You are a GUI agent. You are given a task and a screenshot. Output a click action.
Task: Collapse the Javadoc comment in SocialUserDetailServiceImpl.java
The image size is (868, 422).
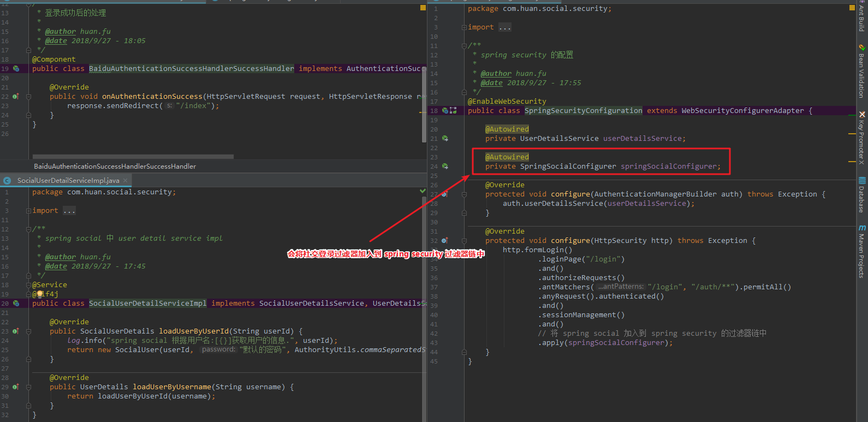tap(28, 229)
